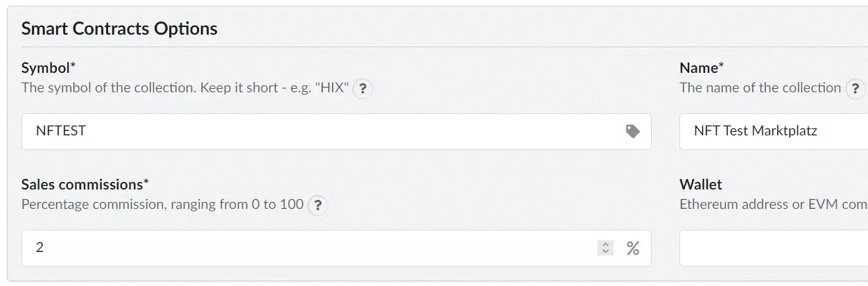This screenshot has height=286, width=868.
Task: Focus the Name input with NFT Test Marktplatz
Action: [773, 131]
